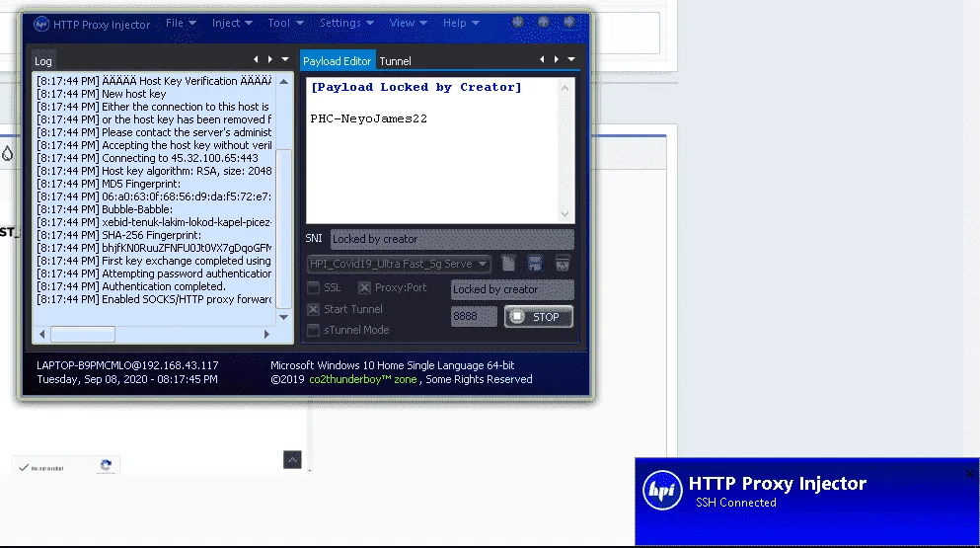Click the 'Authentication completed.' log line

(x=131, y=286)
